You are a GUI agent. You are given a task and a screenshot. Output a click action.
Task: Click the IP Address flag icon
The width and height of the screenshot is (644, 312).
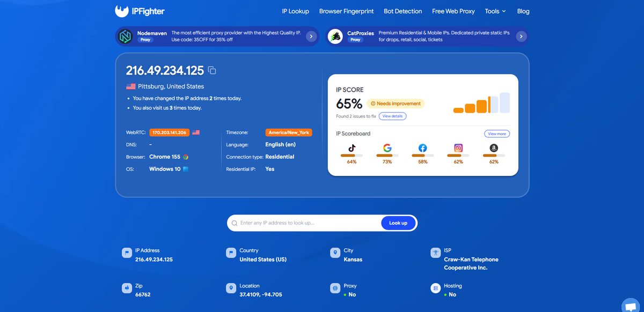point(127,252)
